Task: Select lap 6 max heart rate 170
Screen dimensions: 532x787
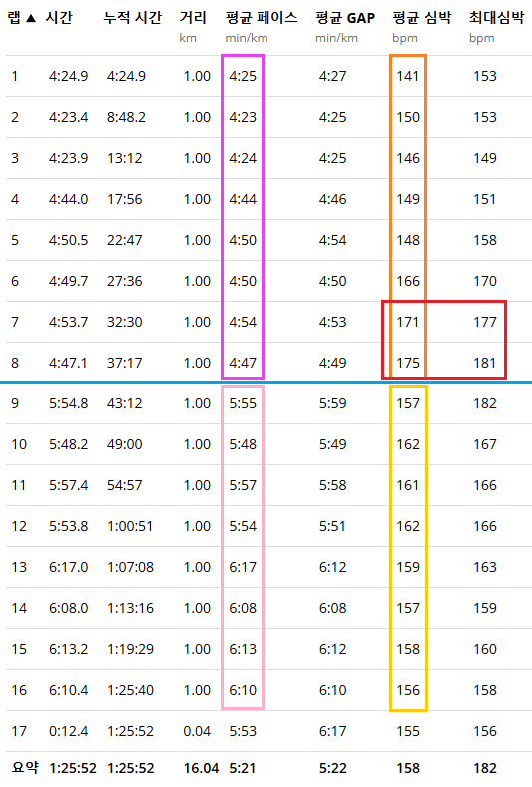Action: (485, 281)
